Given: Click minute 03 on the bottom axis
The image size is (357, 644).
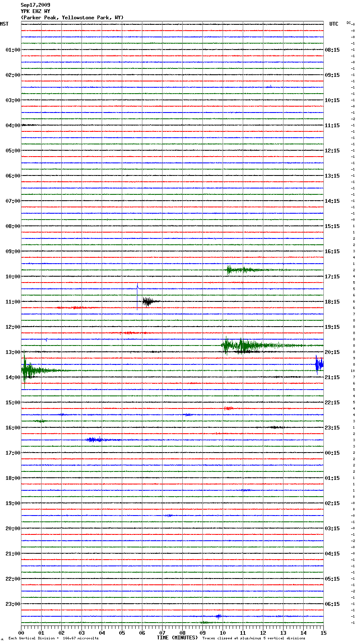Looking at the screenshot, I should (82, 633).
